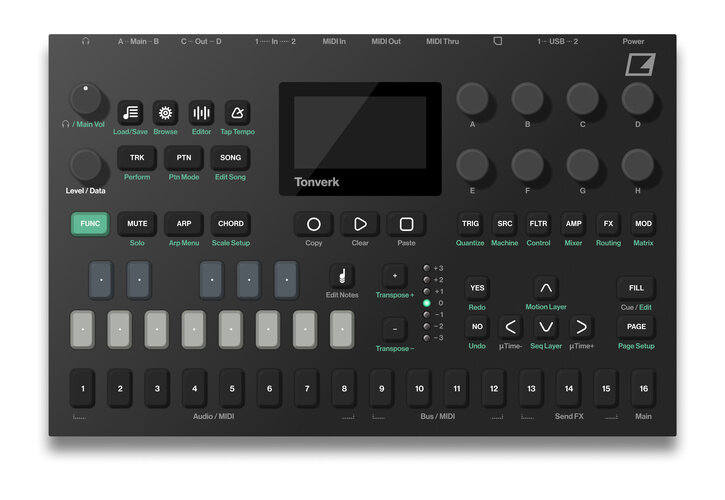This screenshot has height=500, width=725.
Task: Open the TRIG parameter page
Action: tap(470, 224)
